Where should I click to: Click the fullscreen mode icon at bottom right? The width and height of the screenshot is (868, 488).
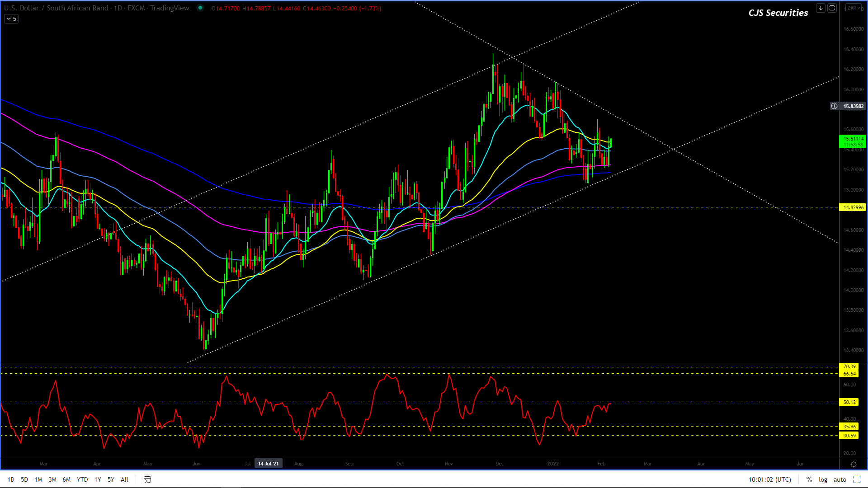tap(857, 479)
